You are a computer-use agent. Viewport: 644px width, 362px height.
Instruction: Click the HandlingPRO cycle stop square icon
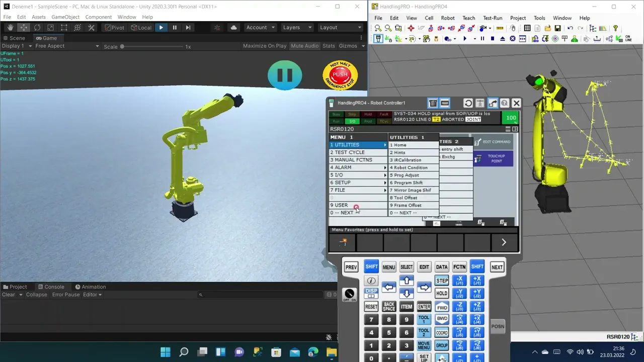point(492,39)
